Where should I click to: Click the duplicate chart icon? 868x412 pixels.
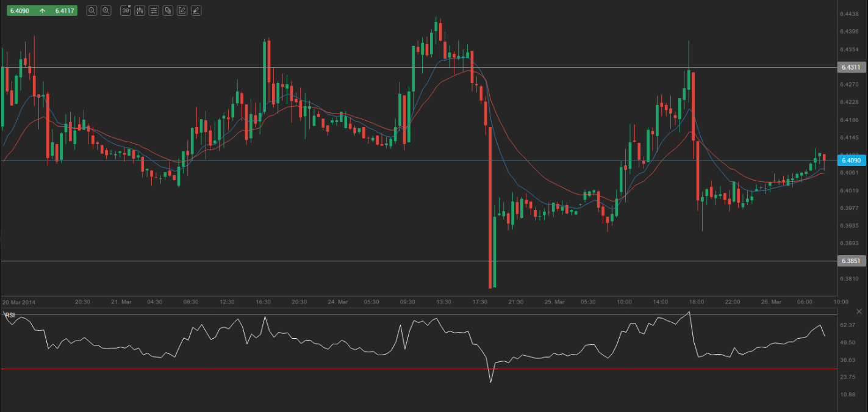click(x=168, y=10)
